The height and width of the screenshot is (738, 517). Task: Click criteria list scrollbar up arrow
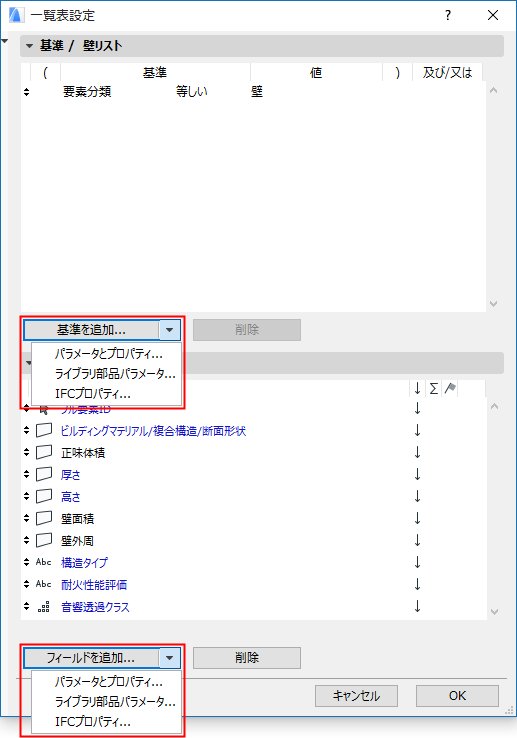493,90
